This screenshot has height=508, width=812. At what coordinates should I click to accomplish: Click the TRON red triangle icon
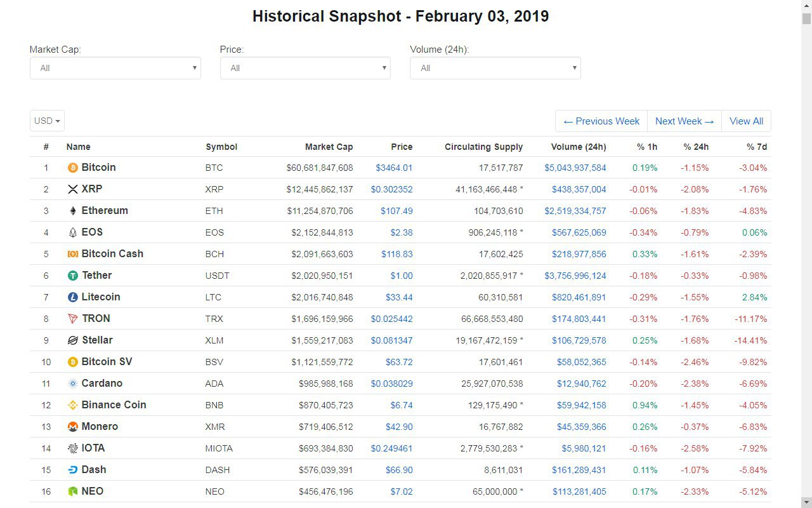[x=73, y=319]
